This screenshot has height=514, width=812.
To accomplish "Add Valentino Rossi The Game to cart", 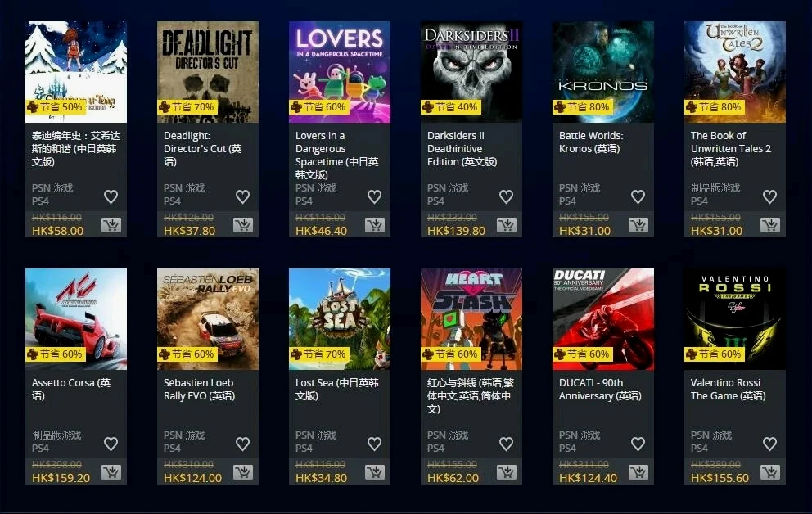I will coord(770,472).
